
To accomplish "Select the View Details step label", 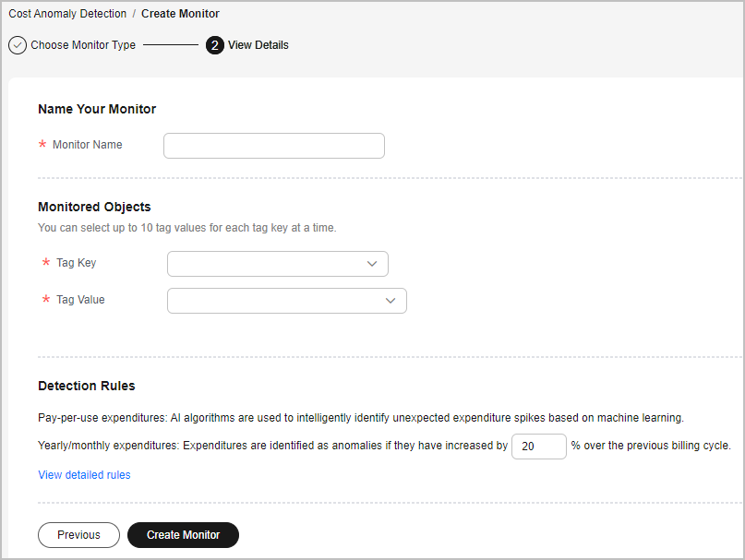I will (258, 45).
